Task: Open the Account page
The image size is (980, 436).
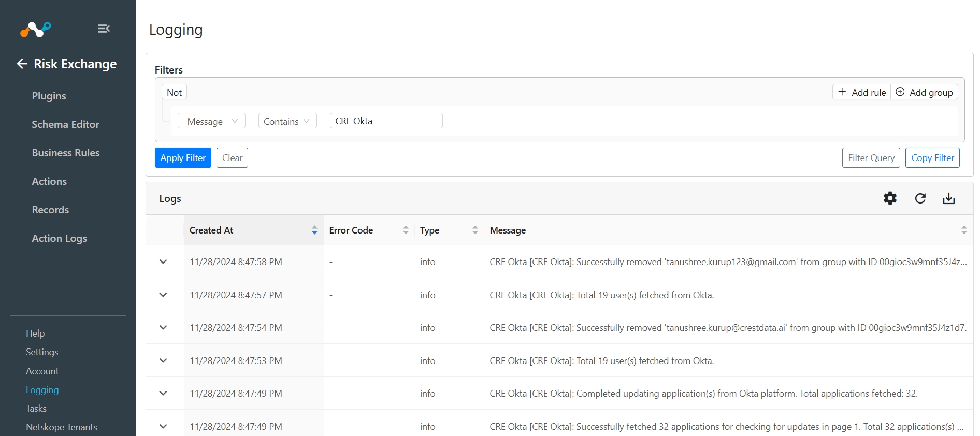Action: (x=42, y=371)
